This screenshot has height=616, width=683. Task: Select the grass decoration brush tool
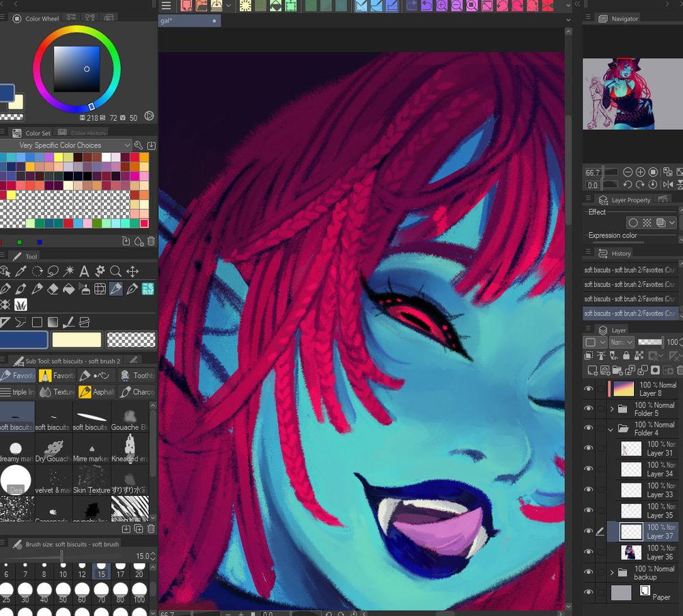click(x=20, y=305)
